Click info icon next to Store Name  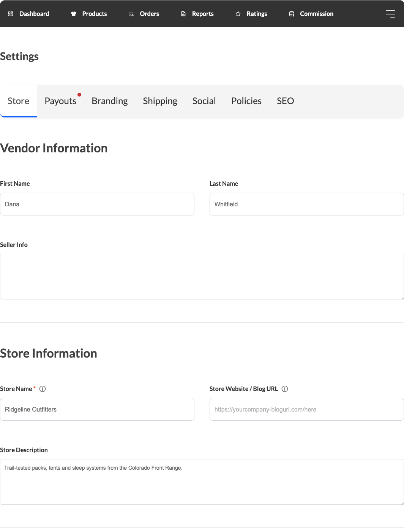click(43, 389)
